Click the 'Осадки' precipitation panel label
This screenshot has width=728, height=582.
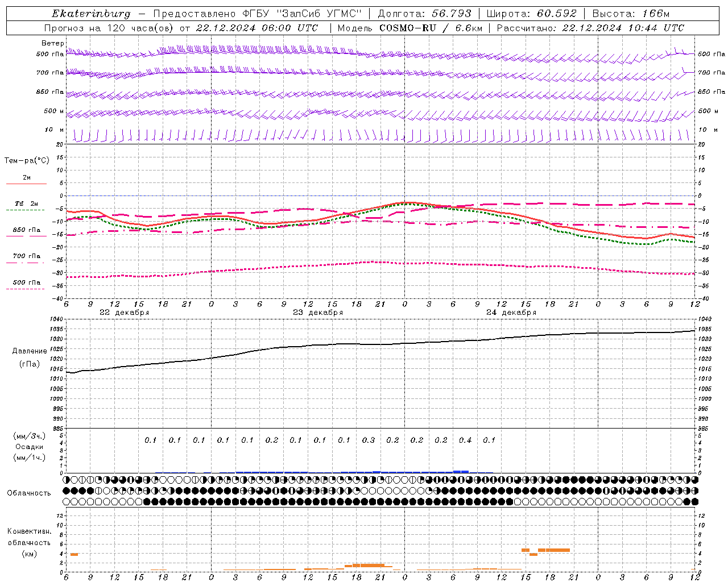[x=29, y=447]
